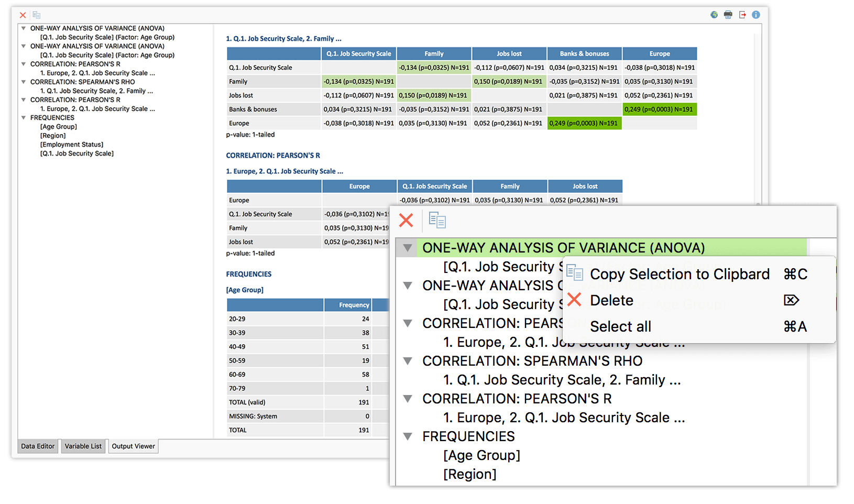This screenshot has width=854, height=504.
Task: Select [Employment Status] in the output tree
Action: point(72,145)
